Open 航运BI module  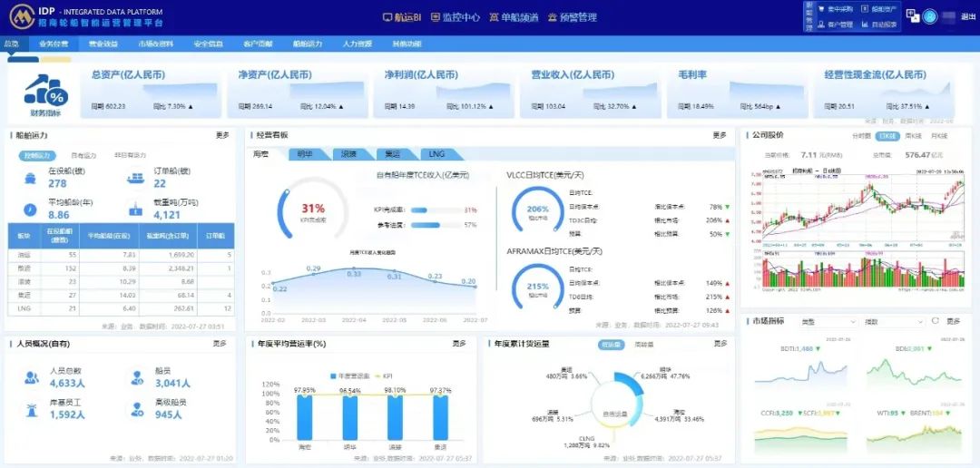402,17
